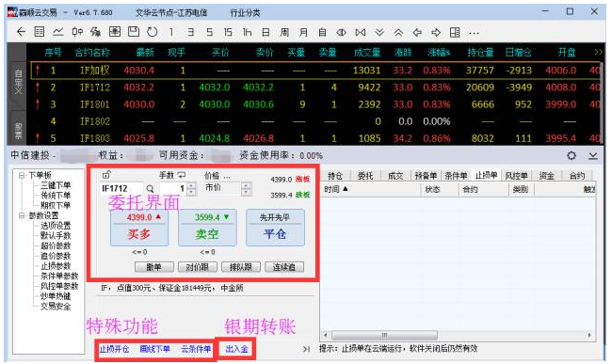Click the back arrow in toolbar

pos(21,32)
